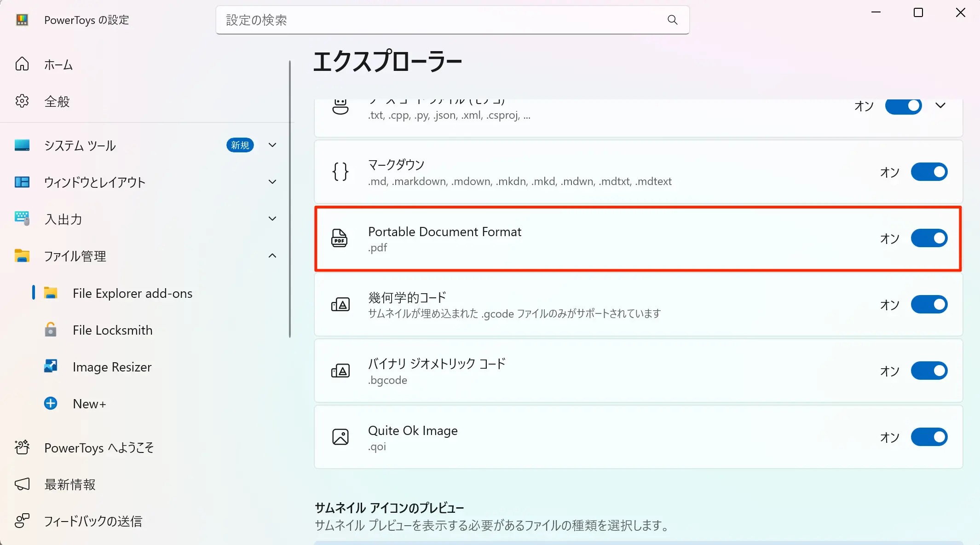Viewport: 980px width, 545px height.
Task: Click the File Locksmith padlock icon
Action: click(x=51, y=330)
